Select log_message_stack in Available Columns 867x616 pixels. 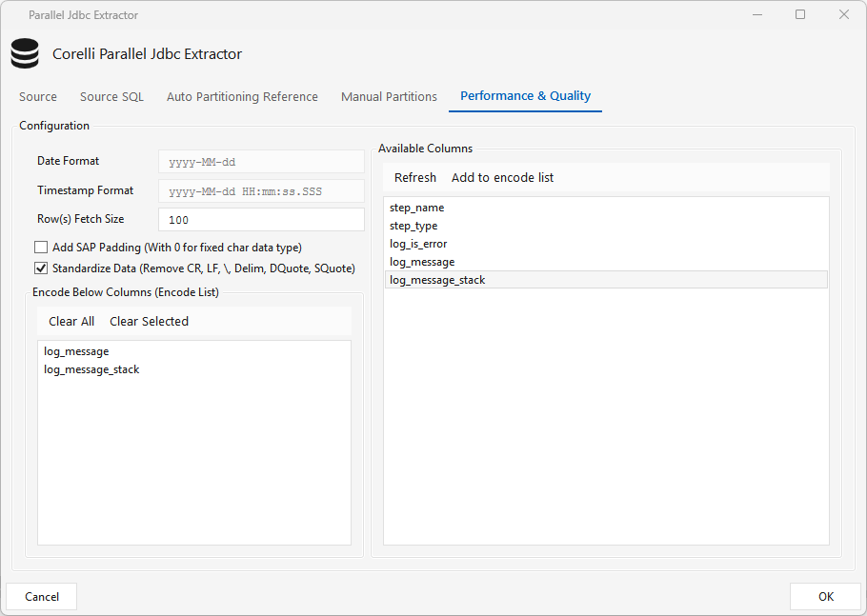[x=606, y=280]
